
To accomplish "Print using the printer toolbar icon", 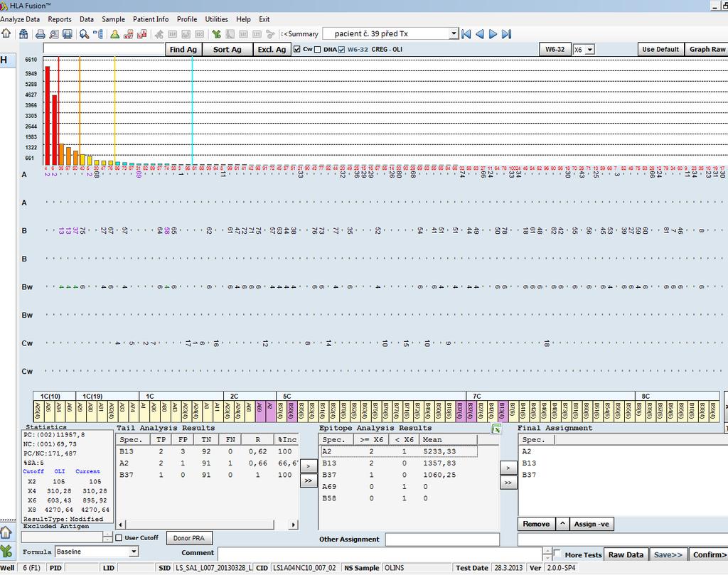I will point(41,34).
